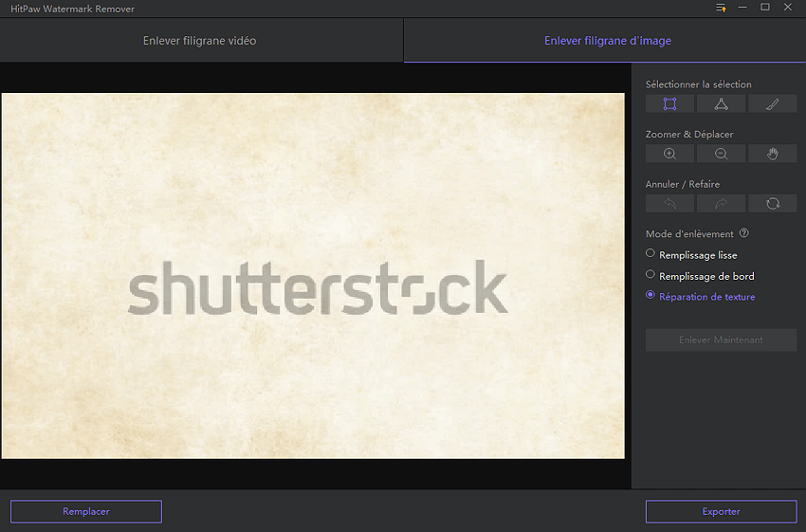Select the brush selection tool

pyautogui.click(x=773, y=103)
